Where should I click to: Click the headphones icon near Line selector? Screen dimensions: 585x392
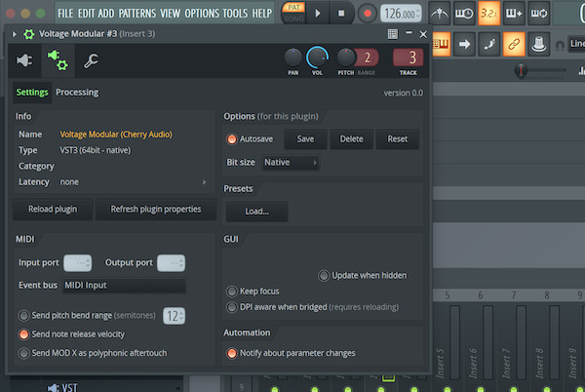coord(560,46)
